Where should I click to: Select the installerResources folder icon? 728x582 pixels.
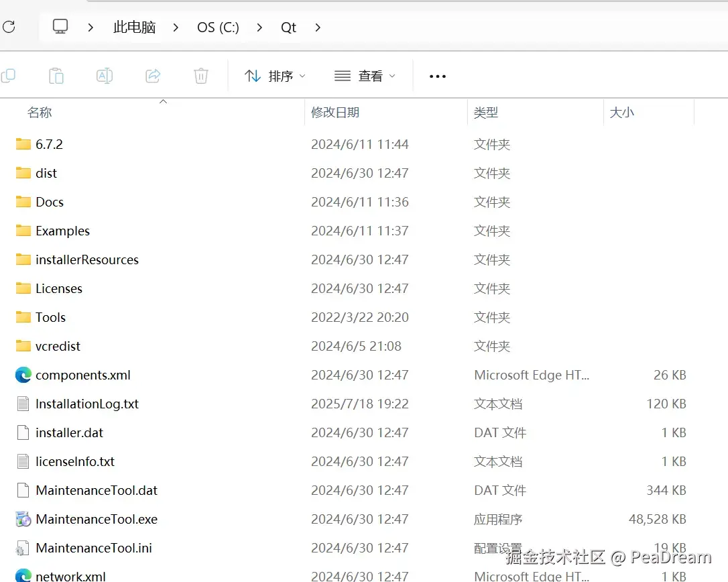pyautogui.click(x=23, y=259)
